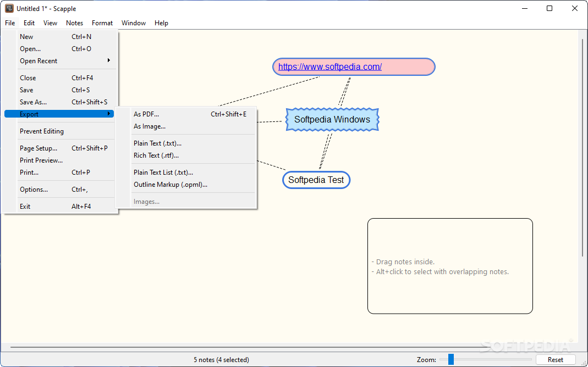Image resolution: width=588 pixels, height=367 pixels.
Task: Open the Help menu
Action: [161, 23]
